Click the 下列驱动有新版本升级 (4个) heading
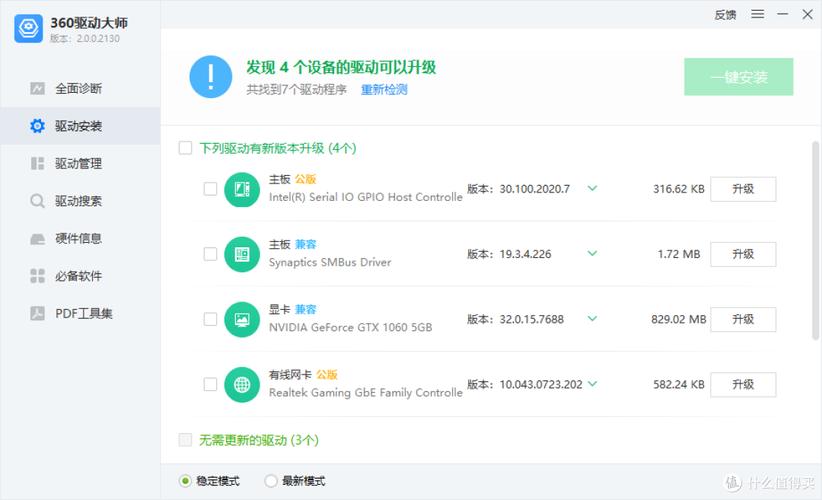 [278, 148]
